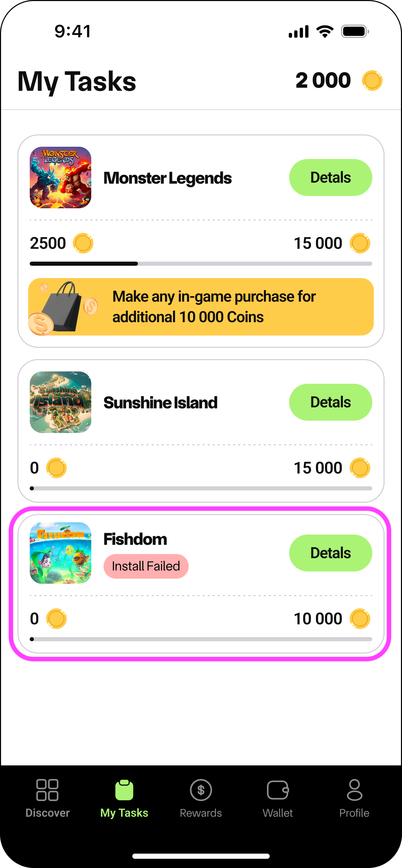The width and height of the screenshot is (402, 868).
Task: Tap the shopping bag icon in banner
Action: pyautogui.click(x=63, y=307)
